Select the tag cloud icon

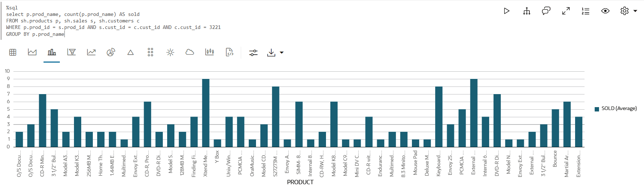pyautogui.click(x=190, y=52)
